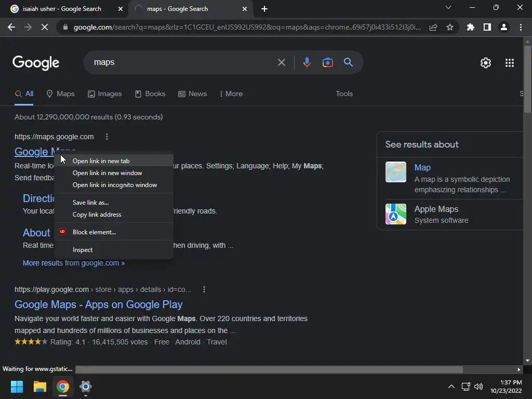Select the News search filter
Viewport: 532px width, 399px height.
pyautogui.click(x=192, y=94)
